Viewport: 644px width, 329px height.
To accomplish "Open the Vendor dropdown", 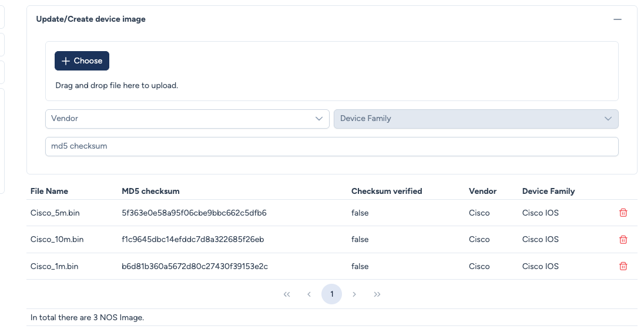I will [x=187, y=119].
